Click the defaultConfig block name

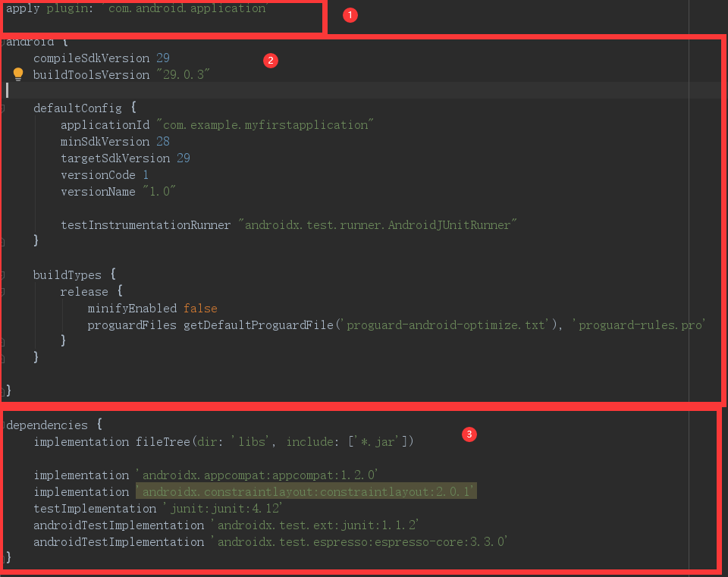(77, 108)
